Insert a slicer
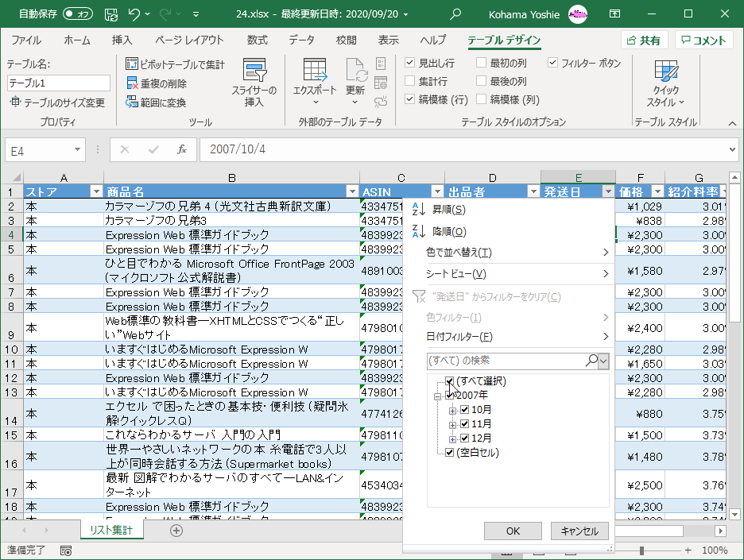Screen dimensions: 744x560 254,83
